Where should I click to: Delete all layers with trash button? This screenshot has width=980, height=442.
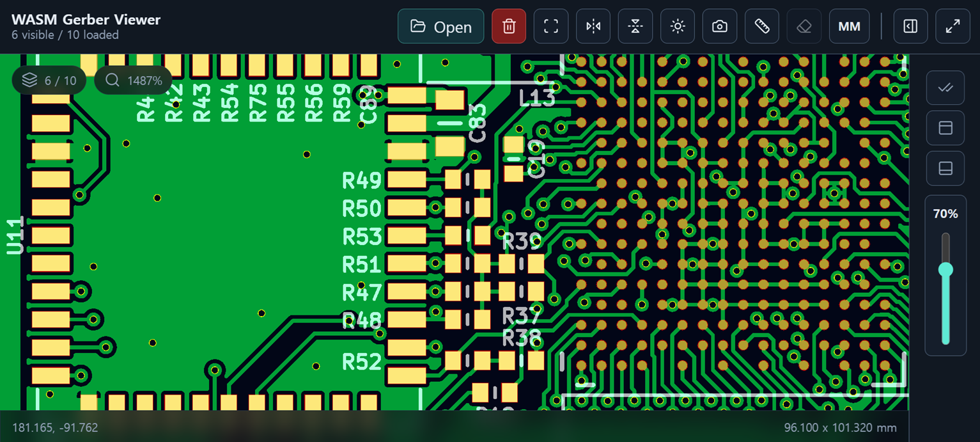coord(509,26)
